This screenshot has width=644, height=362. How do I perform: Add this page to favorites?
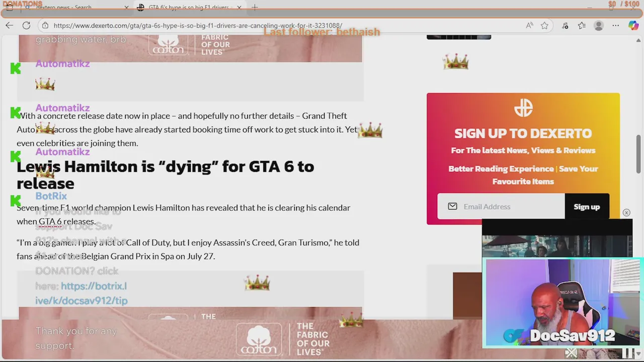coord(544,25)
